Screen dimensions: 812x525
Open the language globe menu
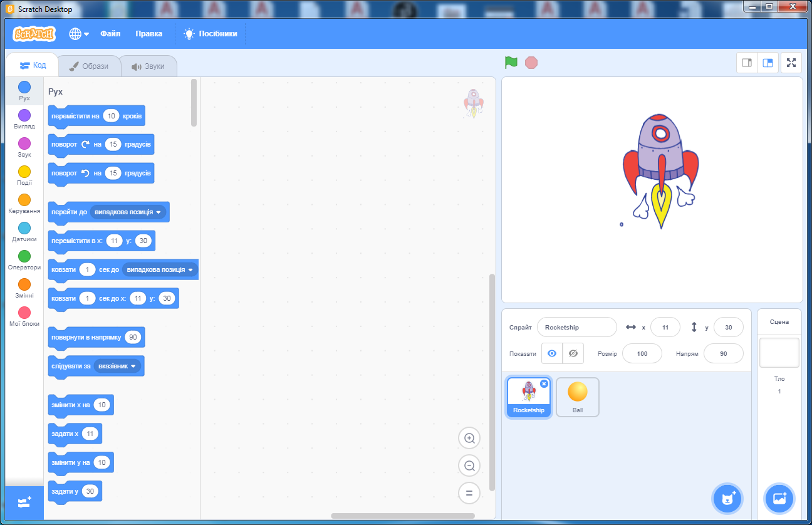79,34
